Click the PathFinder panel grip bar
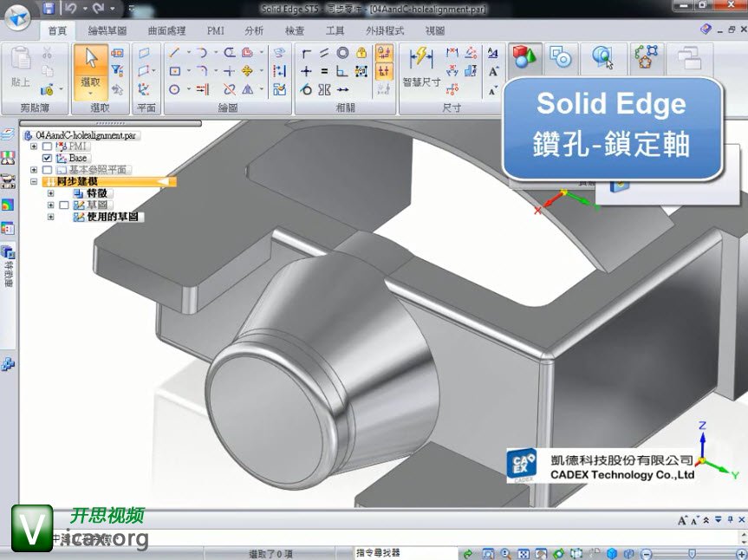 (110, 123)
